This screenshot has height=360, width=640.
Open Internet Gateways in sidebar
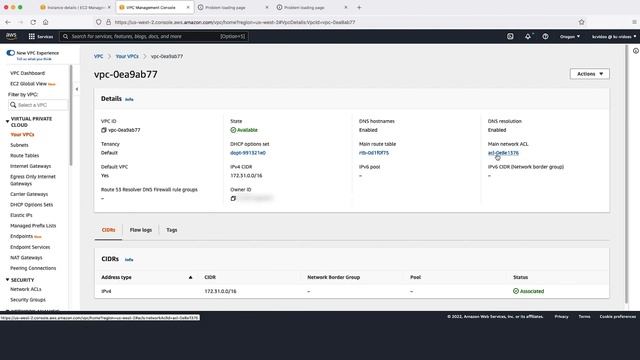(x=30, y=166)
